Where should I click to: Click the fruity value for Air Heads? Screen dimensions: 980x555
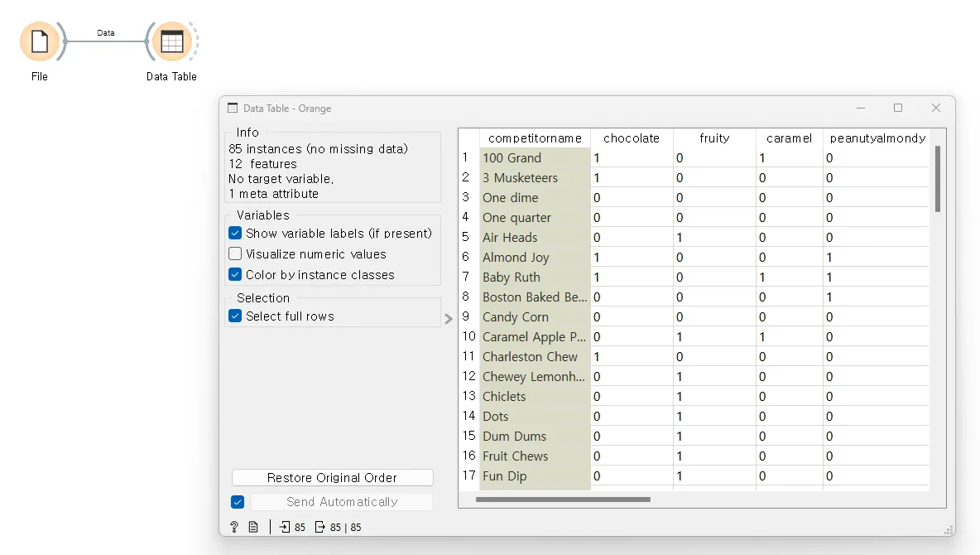tap(714, 237)
